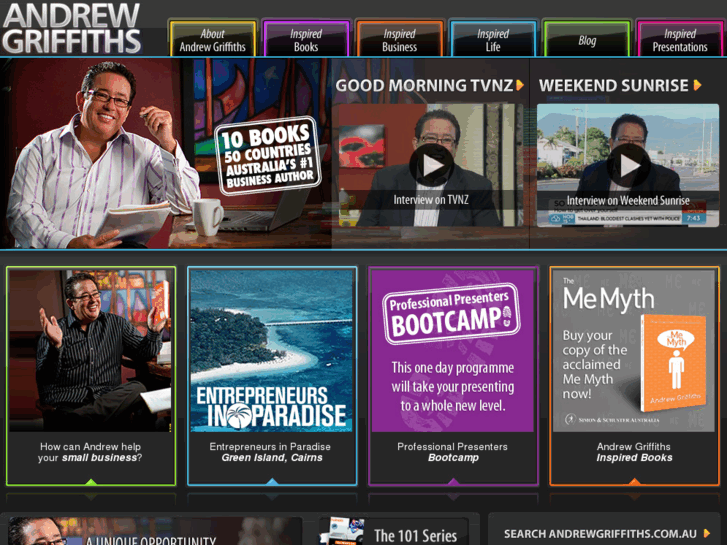727x545 pixels.
Task: Switch to Inspired Presentations tab
Action: tap(680, 38)
